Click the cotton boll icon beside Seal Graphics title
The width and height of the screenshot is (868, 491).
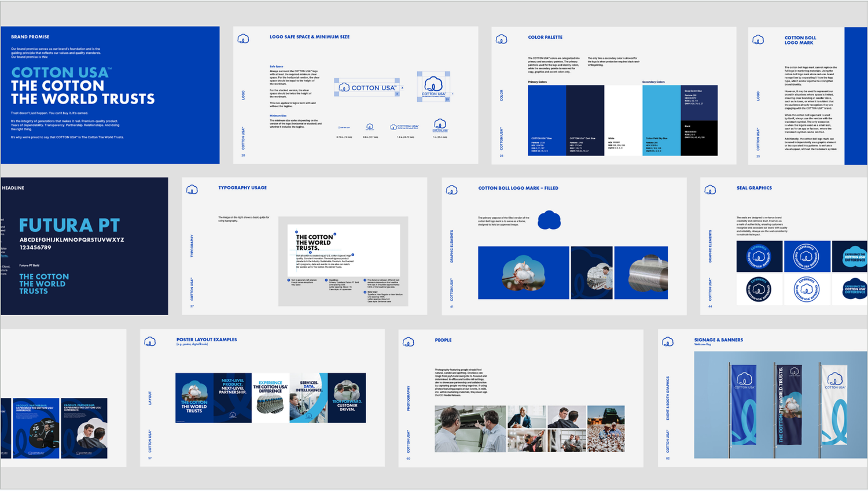(x=710, y=190)
